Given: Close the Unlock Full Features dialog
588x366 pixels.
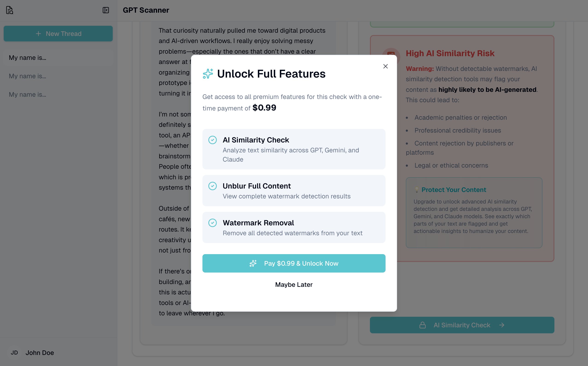Looking at the screenshot, I should (x=385, y=66).
